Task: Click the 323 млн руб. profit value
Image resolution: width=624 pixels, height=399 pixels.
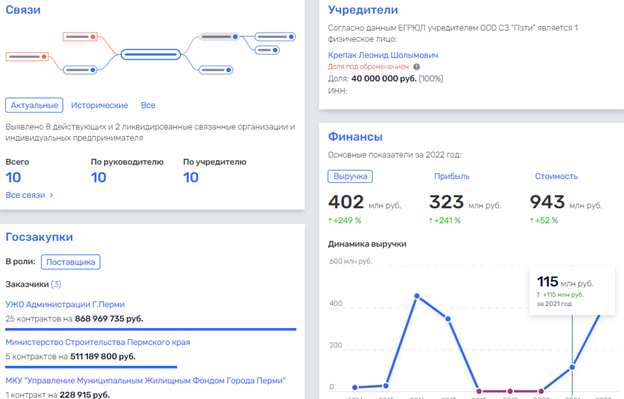Action: (465, 202)
